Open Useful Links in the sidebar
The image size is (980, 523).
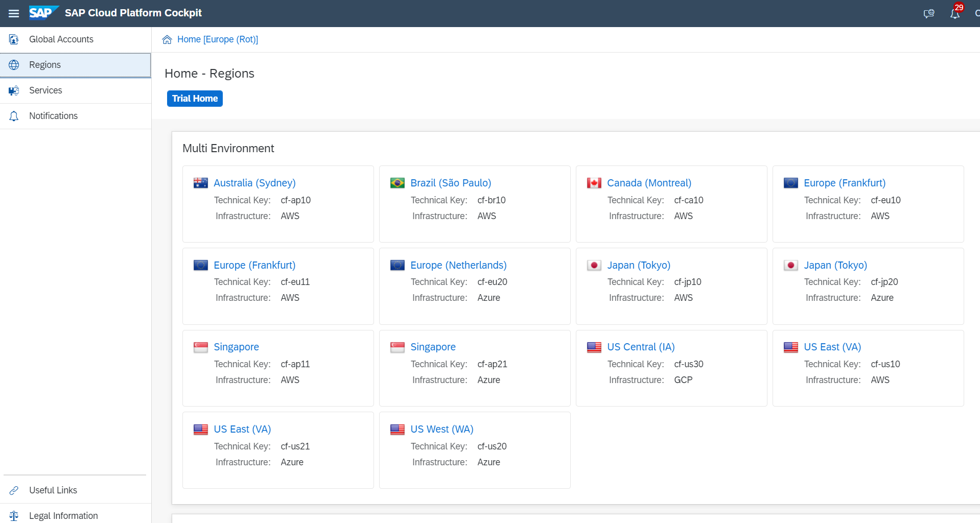[x=76, y=490]
